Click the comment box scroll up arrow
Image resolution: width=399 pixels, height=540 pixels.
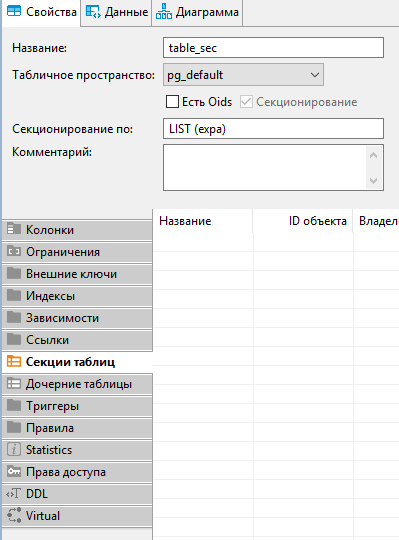tap(374, 155)
